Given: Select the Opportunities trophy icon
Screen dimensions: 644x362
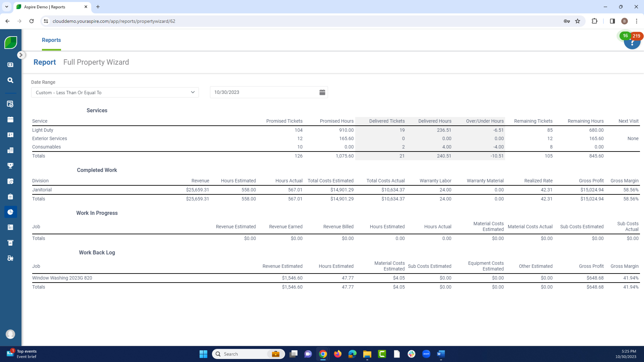Looking at the screenshot, I should pyautogui.click(x=10, y=165).
